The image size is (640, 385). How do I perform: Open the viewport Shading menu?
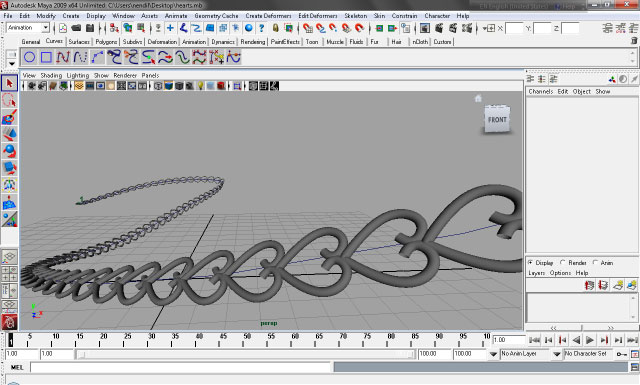pos(51,76)
